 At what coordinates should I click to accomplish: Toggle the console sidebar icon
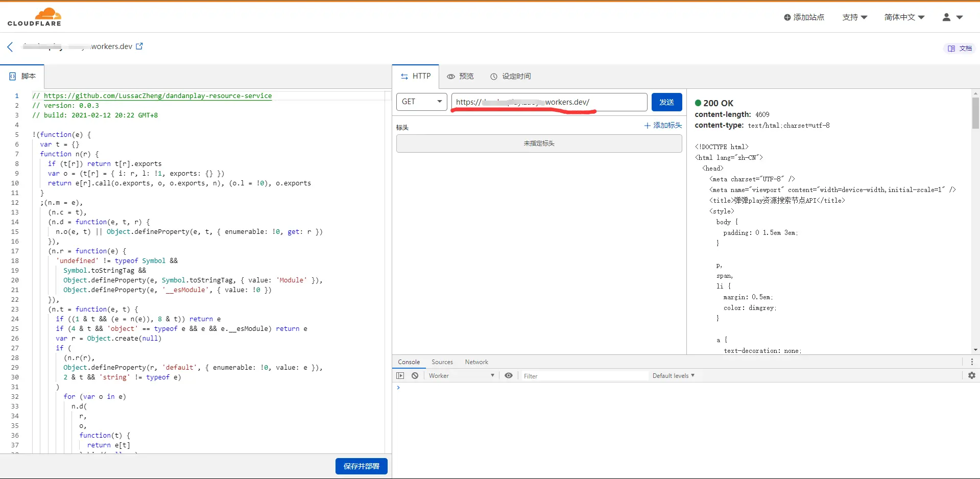pos(400,376)
